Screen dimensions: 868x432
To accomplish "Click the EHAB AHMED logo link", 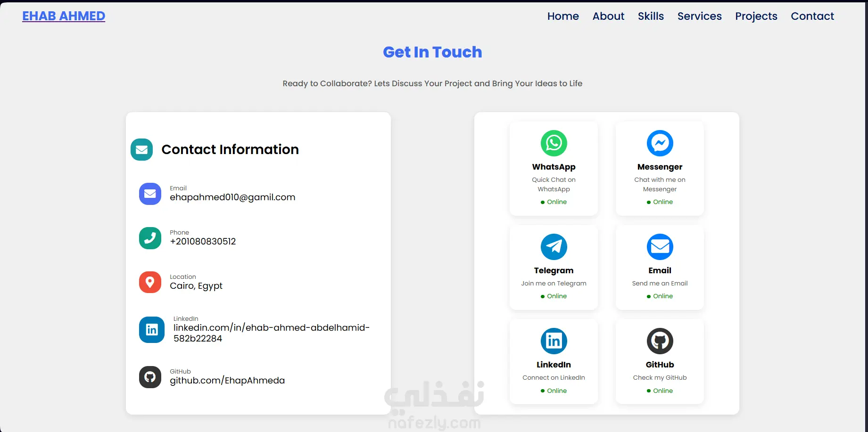I will point(64,16).
